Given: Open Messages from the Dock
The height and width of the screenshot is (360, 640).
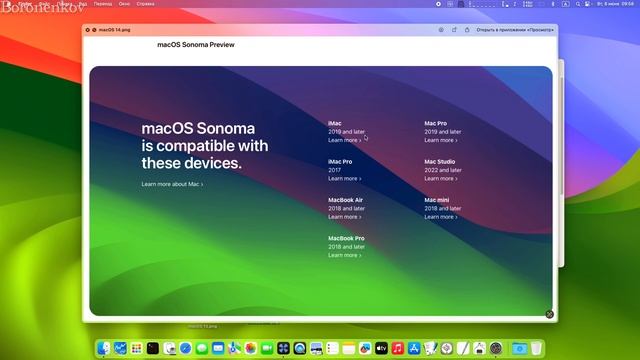Looking at the screenshot, I should coord(202,348).
